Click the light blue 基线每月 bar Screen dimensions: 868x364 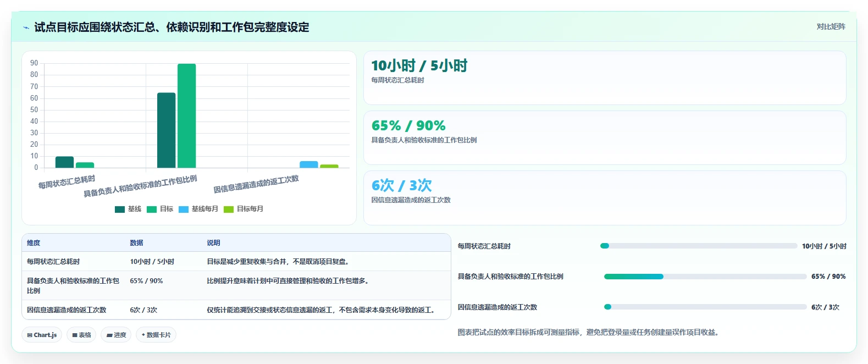pyautogui.click(x=309, y=164)
